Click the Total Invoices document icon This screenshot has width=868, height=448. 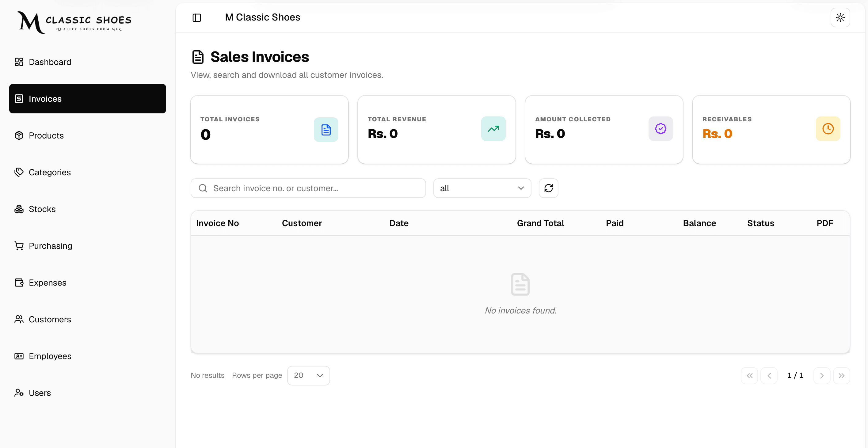pos(326,130)
